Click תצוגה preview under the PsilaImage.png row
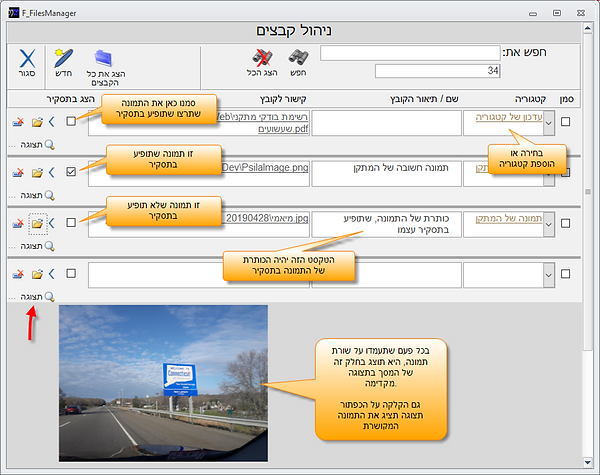Screen dimensions: 600x475 tap(38, 195)
